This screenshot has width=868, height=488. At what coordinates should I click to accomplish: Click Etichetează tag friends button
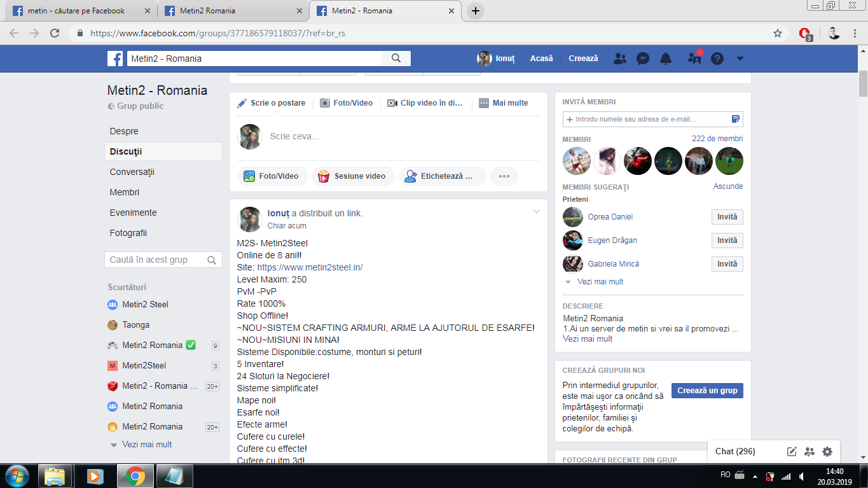[442, 176]
